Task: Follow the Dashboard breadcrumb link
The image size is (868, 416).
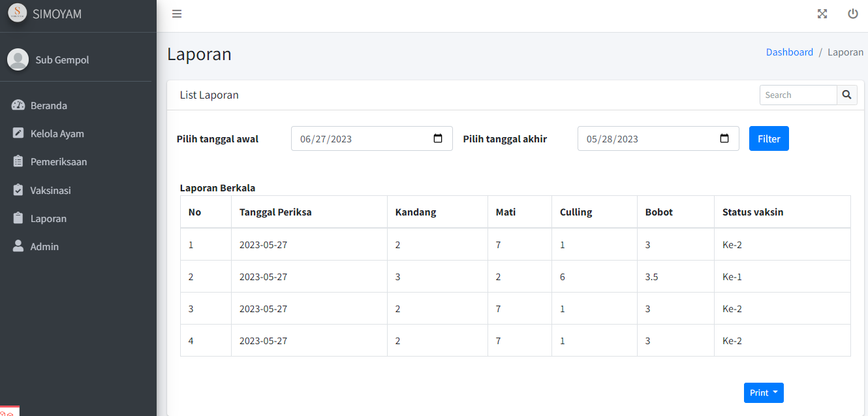Action: pos(790,52)
